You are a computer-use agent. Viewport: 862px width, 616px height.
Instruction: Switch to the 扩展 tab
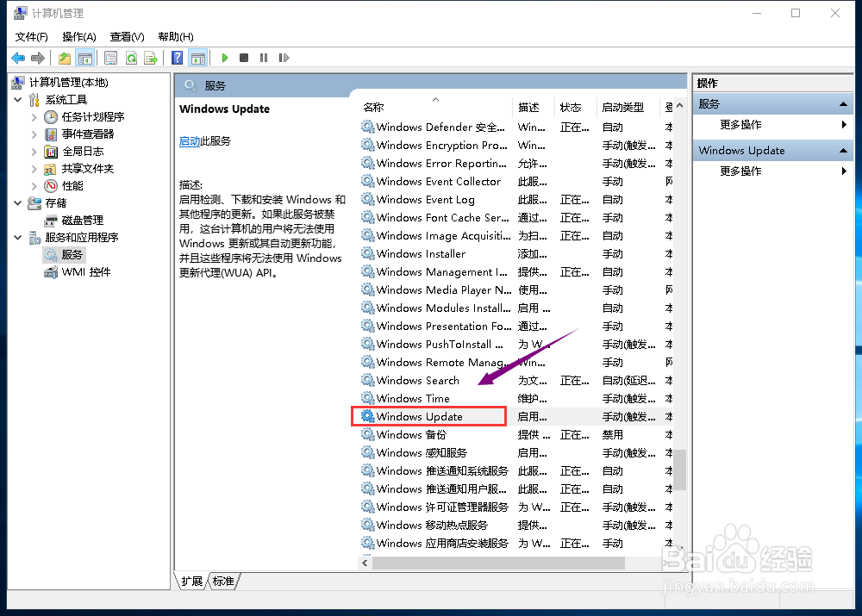click(192, 582)
